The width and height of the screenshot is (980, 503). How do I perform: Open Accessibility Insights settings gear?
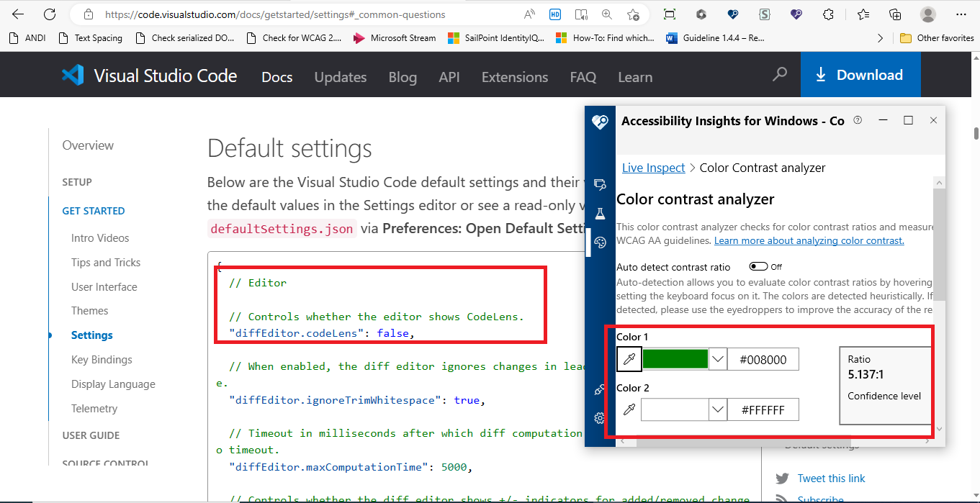point(600,419)
